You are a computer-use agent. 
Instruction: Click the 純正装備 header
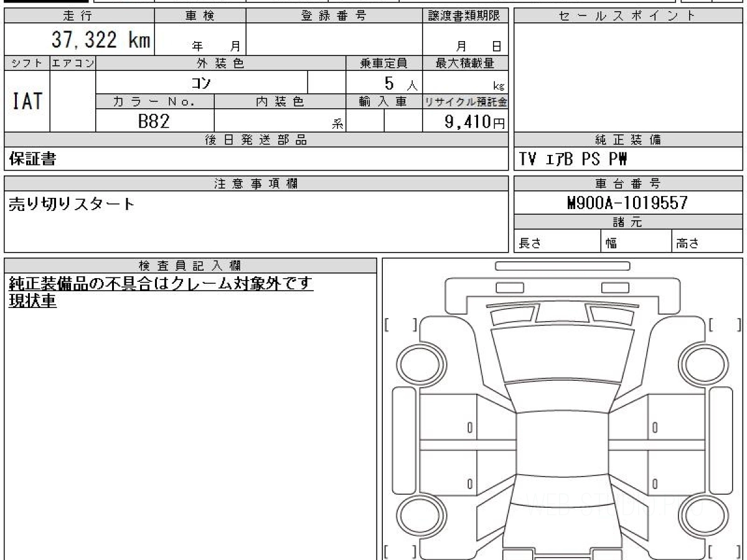pyautogui.click(x=628, y=140)
